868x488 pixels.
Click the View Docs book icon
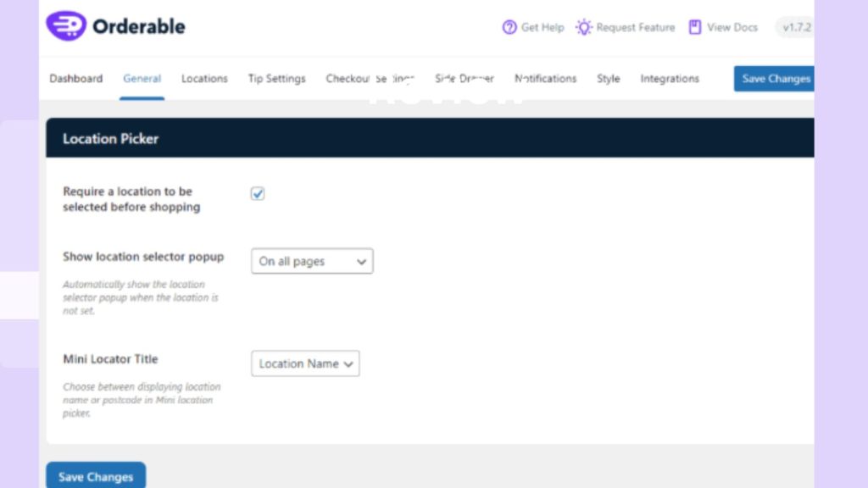[695, 27]
